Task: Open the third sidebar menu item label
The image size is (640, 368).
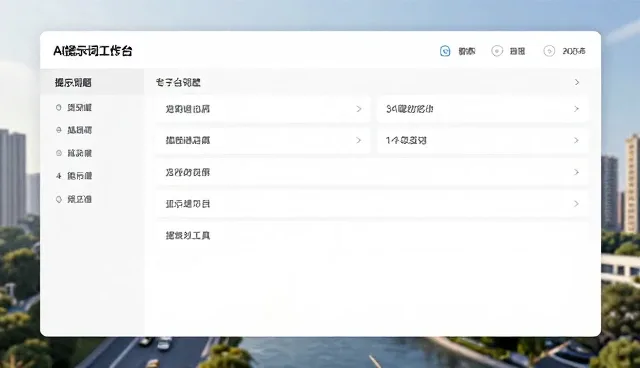Action: pos(79,153)
